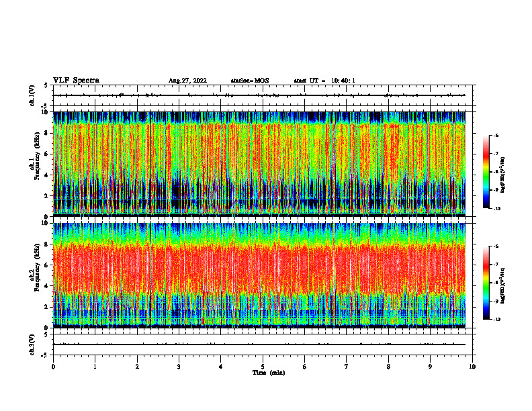The image size is (532, 411).
Task: Click the ch.1 voltage waveform trace
Action: [259, 95]
